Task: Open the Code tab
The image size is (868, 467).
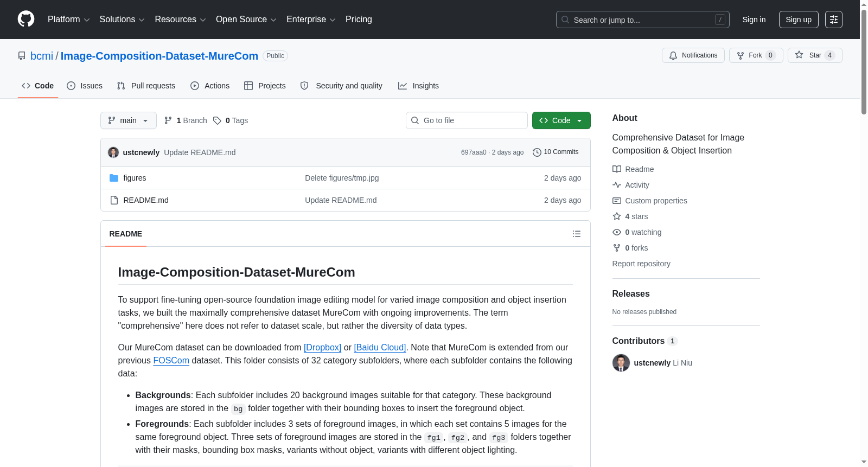Action: point(38,86)
